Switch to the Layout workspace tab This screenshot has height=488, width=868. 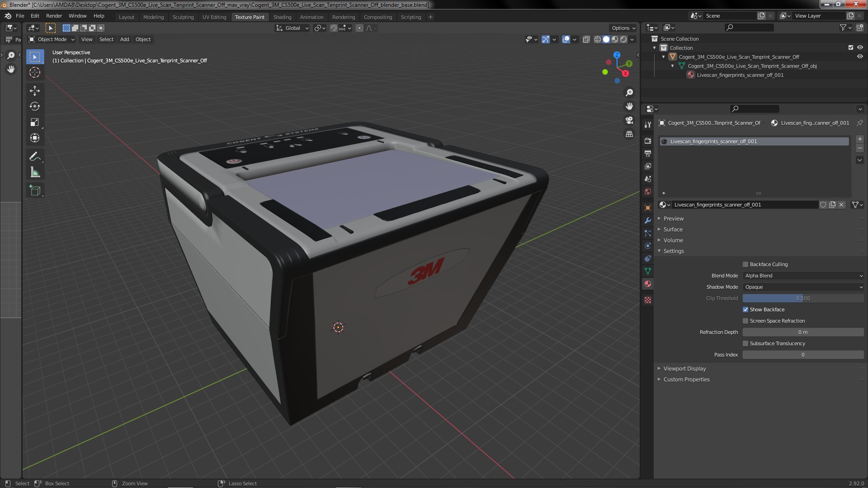click(127, 17)
